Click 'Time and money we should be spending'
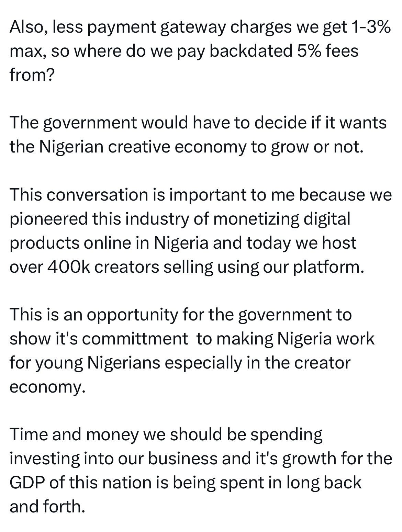The image size is (402, 532). [x=166, y=435]
